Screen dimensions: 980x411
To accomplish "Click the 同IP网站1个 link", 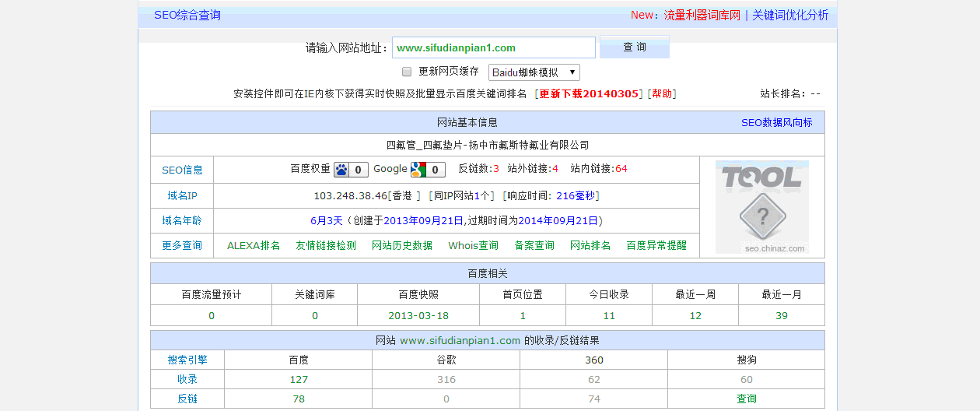I will tap(462, 195).
